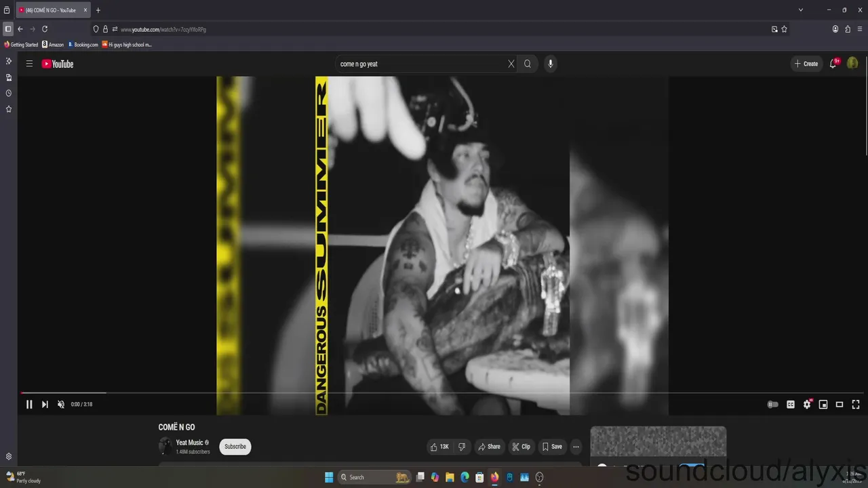This screenshot has height=488, width=868.
Task: Skip to the next video
Action: tap(45, 404)
